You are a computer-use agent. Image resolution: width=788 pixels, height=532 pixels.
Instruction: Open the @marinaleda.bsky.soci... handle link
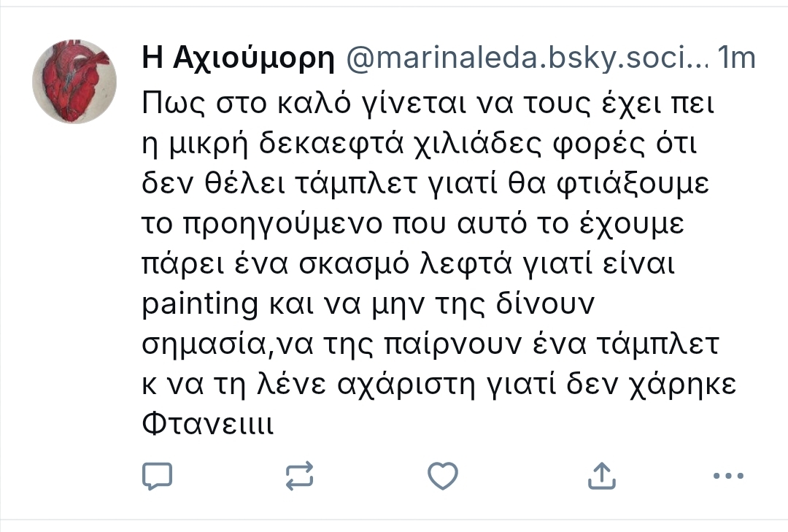[x=525, y=60]
